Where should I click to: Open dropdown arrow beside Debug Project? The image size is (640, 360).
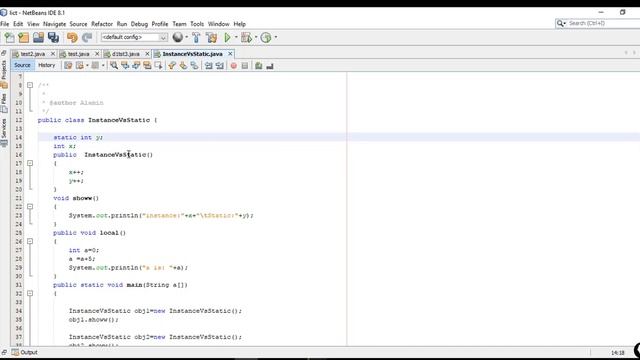[x=256, y=37]
